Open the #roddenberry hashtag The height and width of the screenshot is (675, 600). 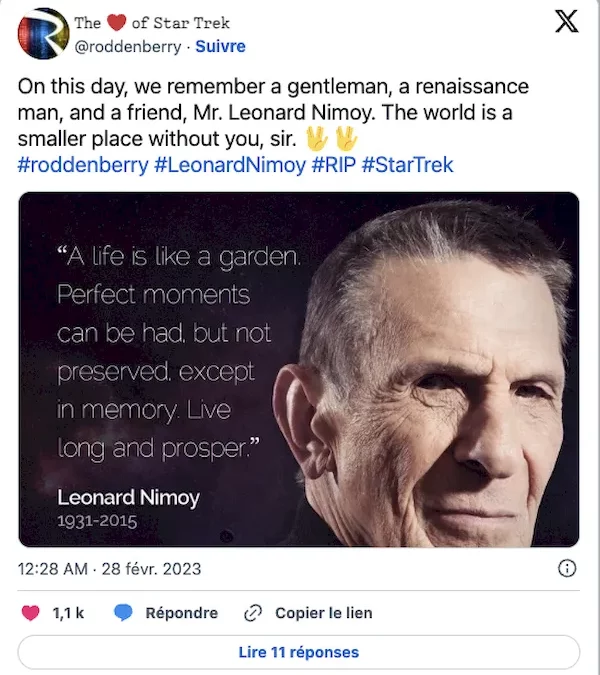click(83, 164)
